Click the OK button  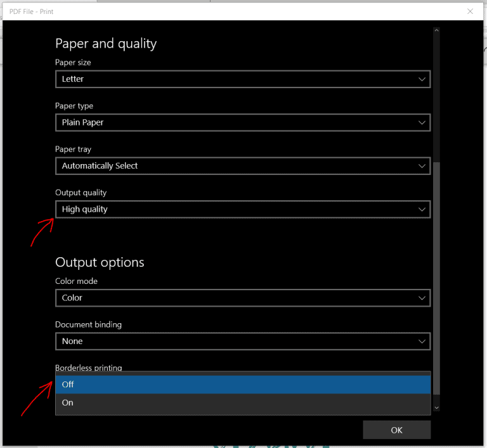pyautogui.click(x=396, y=430)
